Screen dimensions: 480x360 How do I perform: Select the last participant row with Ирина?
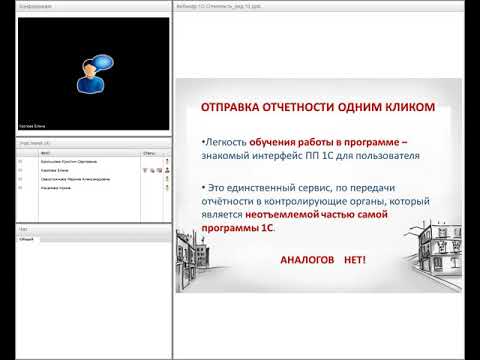coord(93,188)
